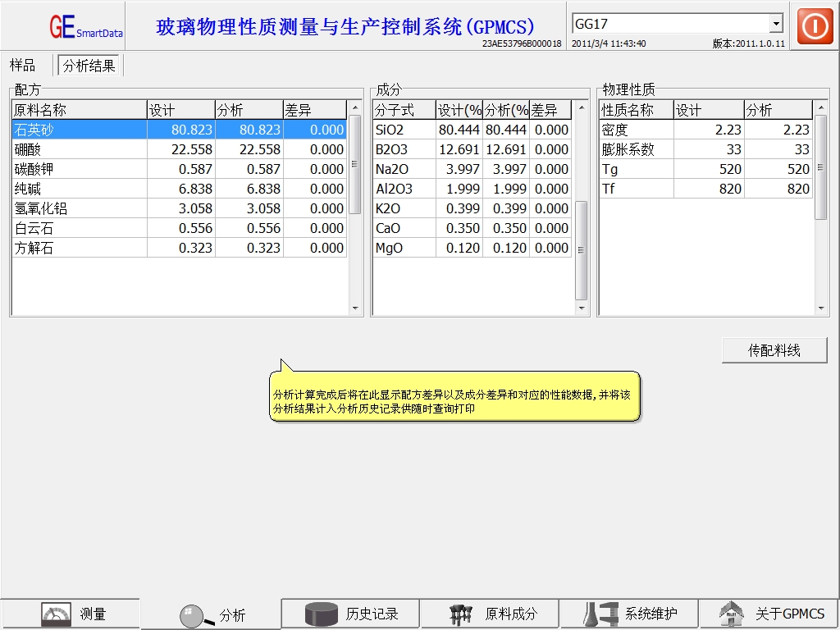840x630 pixels.
Task: Click down arrow of 成分 scrollbar
Action: 582,308
